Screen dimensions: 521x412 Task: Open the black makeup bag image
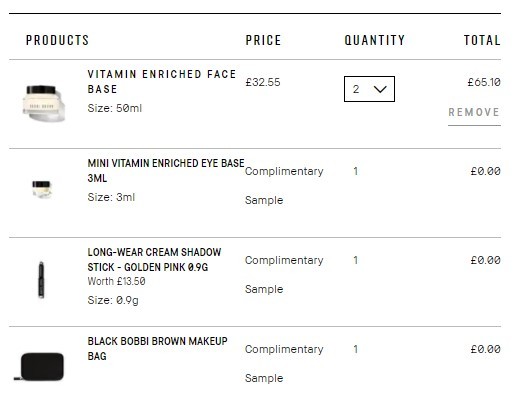coord(39,366)
